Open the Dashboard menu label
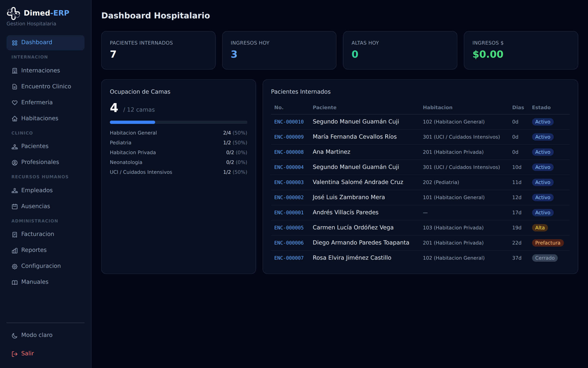This screenshot has width=588, height=368. coord(37,42)
